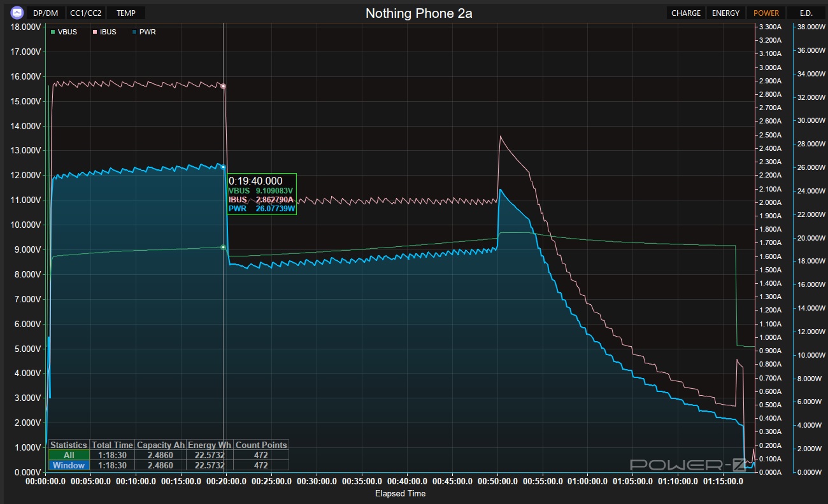The width and height of the screenshot is (828, 504).
Task: Click the Energy Wh column header
Action: click(x=210, y=445)
